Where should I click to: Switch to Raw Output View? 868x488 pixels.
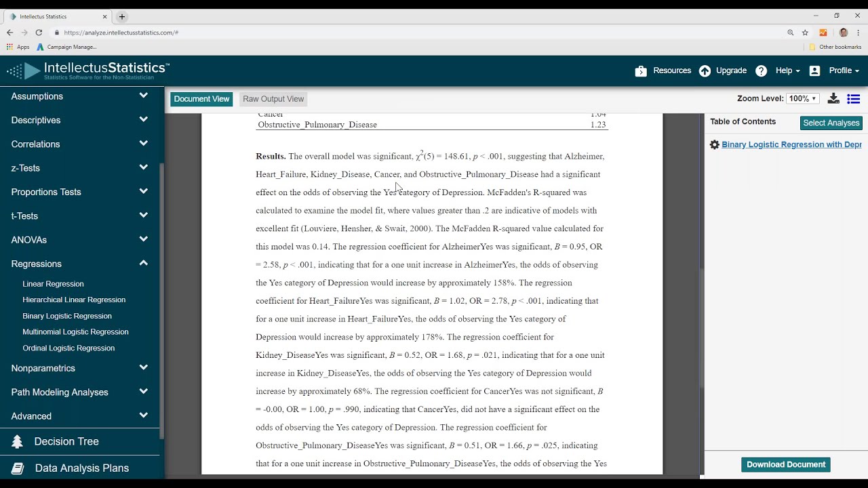coord(273,99)
